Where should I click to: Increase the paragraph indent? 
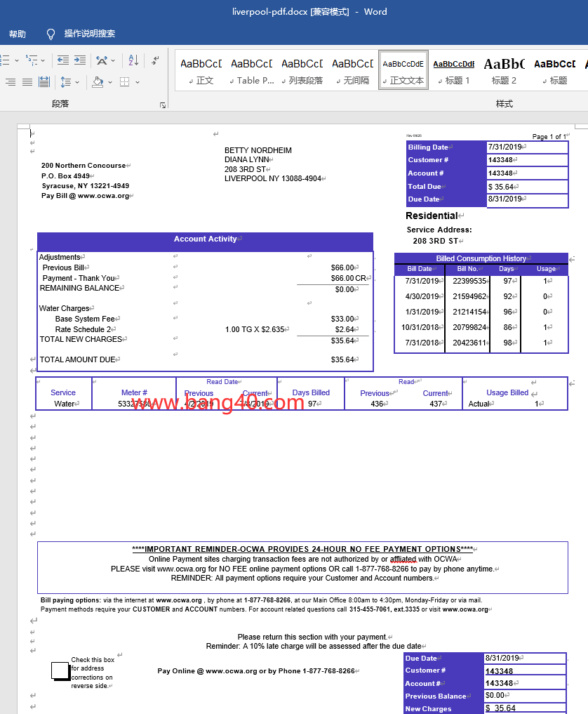tap(80, 60)
